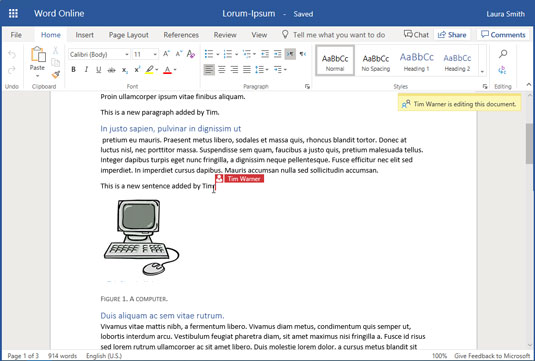Open the Bullets list dropdown arrow
This screenshot has height=361, width=535.
click(218, 54)
